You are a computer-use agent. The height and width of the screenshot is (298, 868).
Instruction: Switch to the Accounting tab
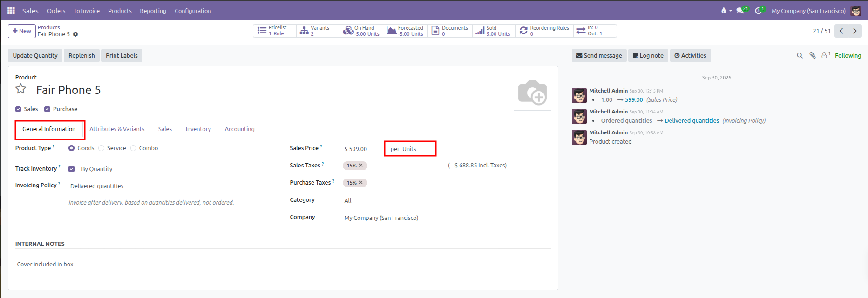pos(239,129)
